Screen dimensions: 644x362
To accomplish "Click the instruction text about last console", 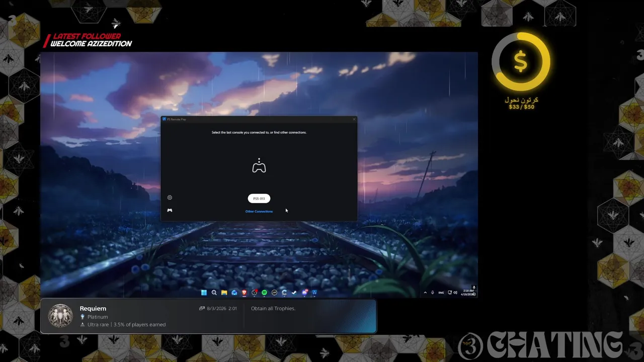I will pos(259,132).
